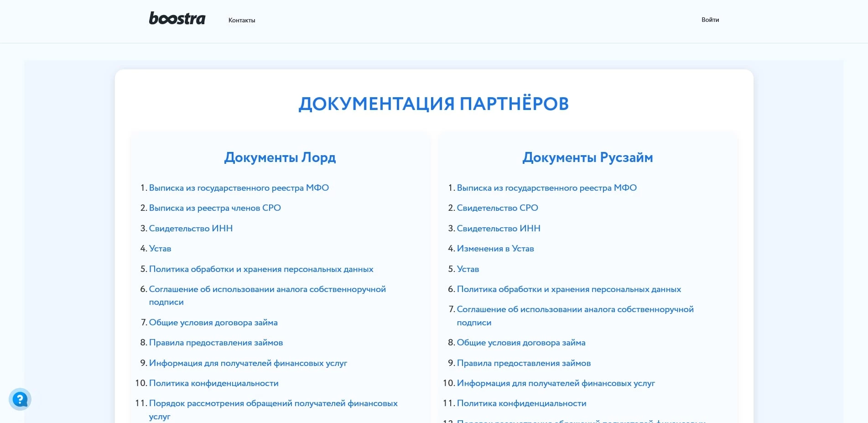Open Лорд Политика обработки персональных данных
Screen dimensions: 868x423
pyautogui.click(x=261, y=269)
